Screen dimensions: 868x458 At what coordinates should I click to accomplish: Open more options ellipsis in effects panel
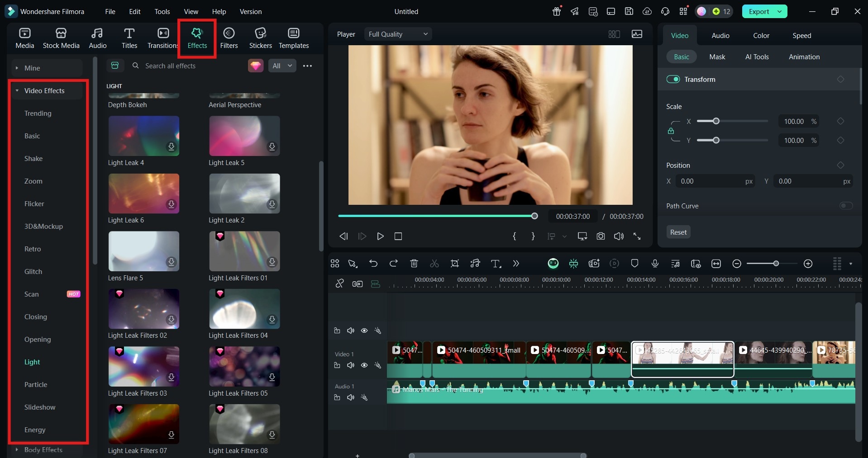tap(307, 66)
